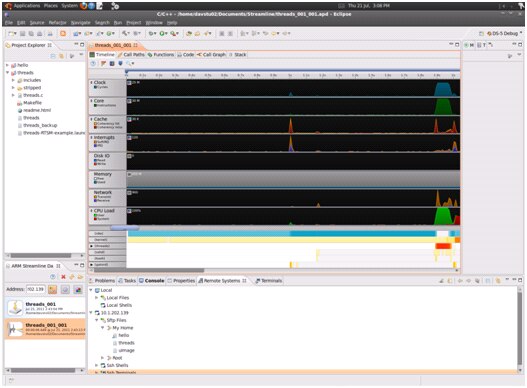Select the threads_001 capture entry
Viewport: 527px width, 388px height.
click(45, 308)
